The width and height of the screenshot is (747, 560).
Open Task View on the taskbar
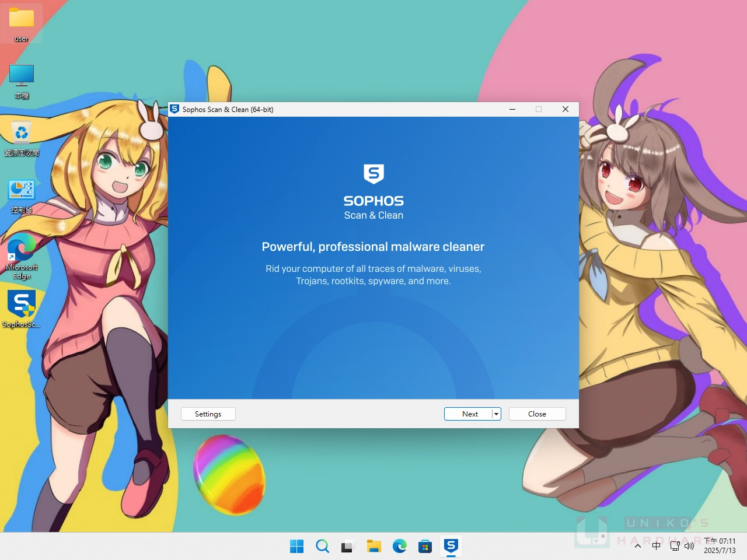348,546
